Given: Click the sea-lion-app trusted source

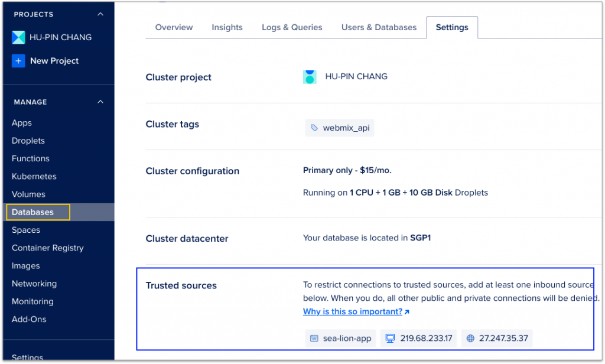Looking at the screenshot, I should tap(340, 339).
